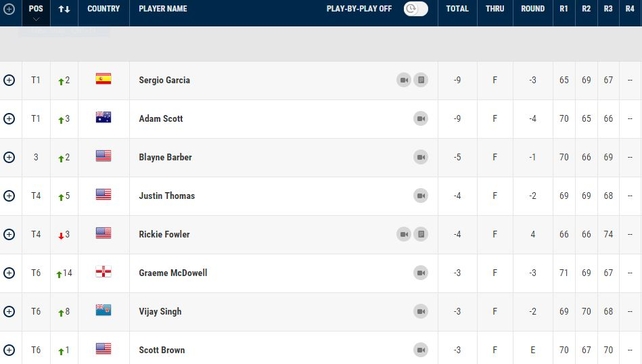
Task: Open Sergio Garcia's video highlights icon
Action: pyautogui.click(x=404, y=80)
